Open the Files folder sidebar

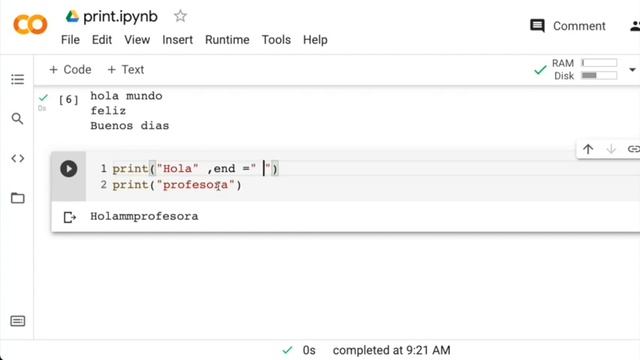(x=18, y=198)
